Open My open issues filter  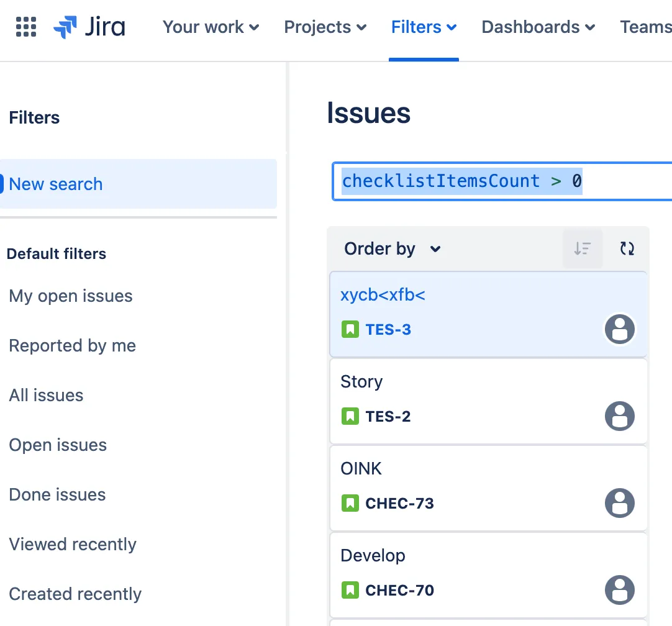(71, 296)
